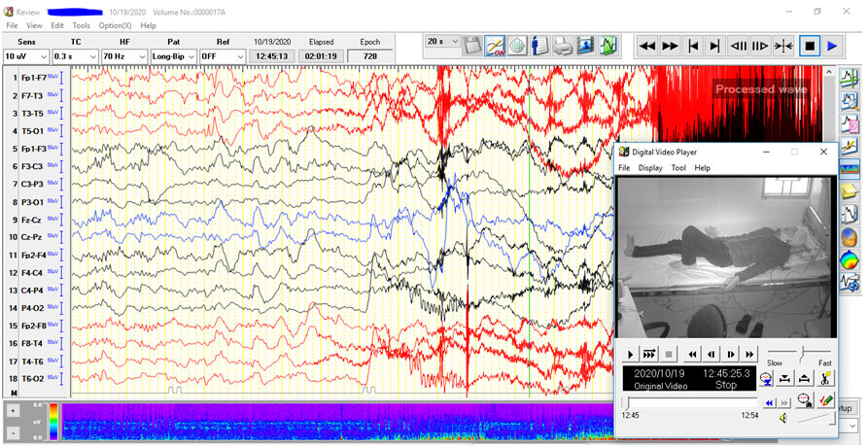
Task: Select the spectrogram trend icon in the right sidebar
Action: [849, 167]
